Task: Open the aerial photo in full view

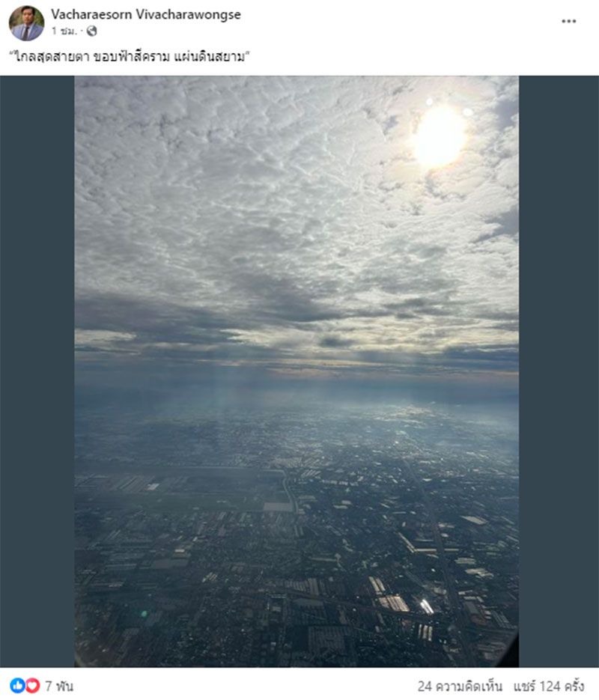Action: click(297, 371)
